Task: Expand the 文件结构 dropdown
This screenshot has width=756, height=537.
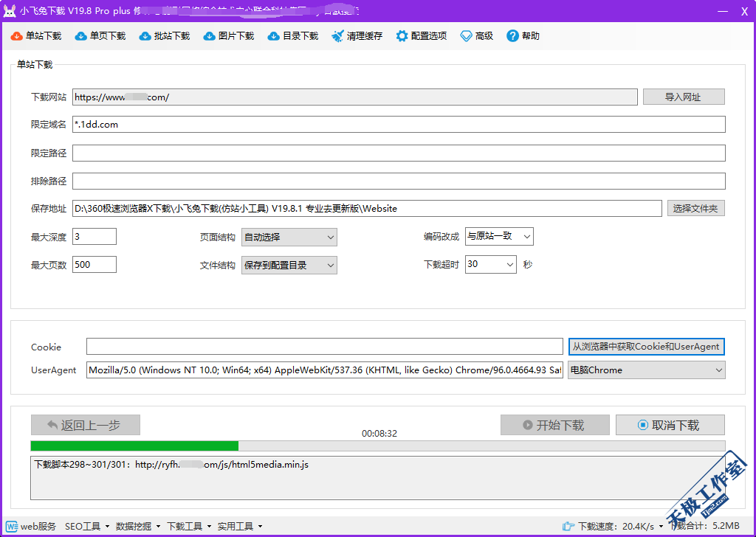Action: pos(289,265)
